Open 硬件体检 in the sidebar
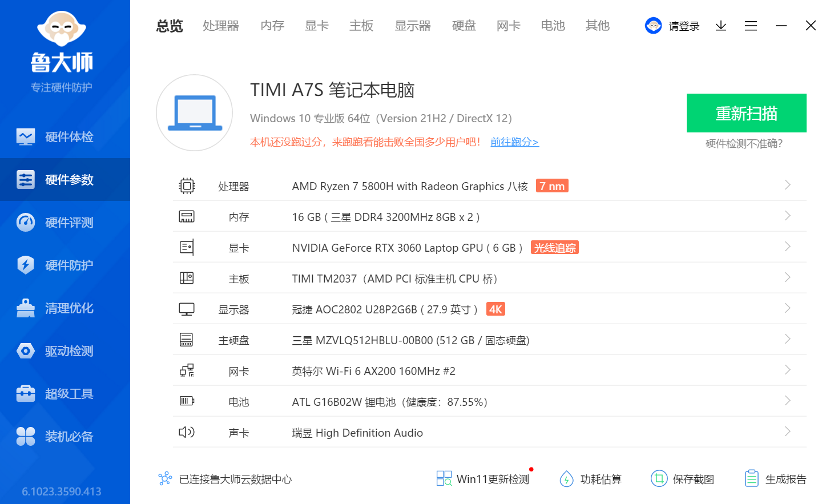Viewport: 826px width, 504px height. pos(65,137)
